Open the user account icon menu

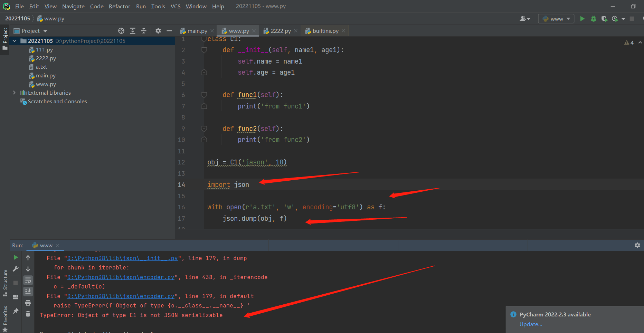coord(525,19)
